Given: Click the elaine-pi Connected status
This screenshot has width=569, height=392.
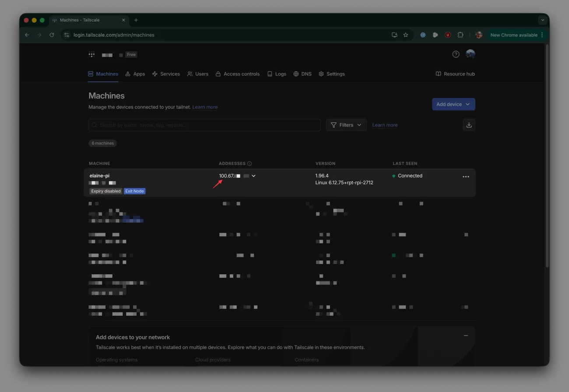Looking at the screenshot, I should coord(407,176).
